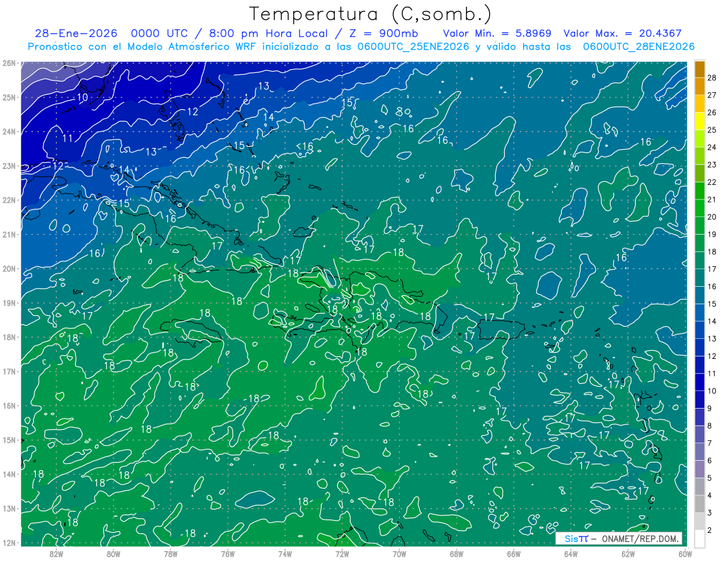Click longitude axis label "60W"

685,554
